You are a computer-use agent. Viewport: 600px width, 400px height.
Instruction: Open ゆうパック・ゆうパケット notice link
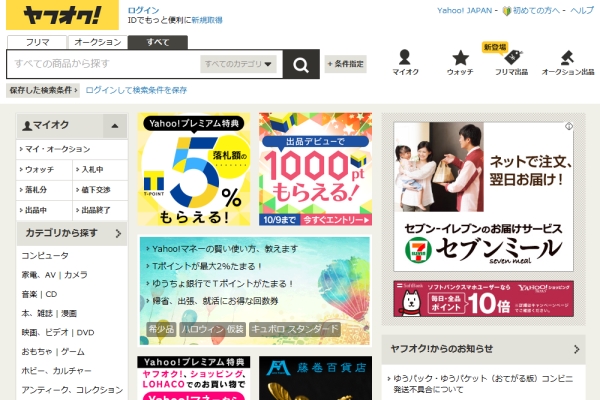(483, 384)
